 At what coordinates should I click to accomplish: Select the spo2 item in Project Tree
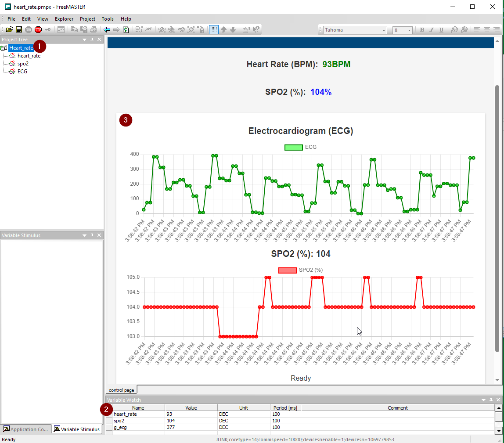click(x=23, y=64)
